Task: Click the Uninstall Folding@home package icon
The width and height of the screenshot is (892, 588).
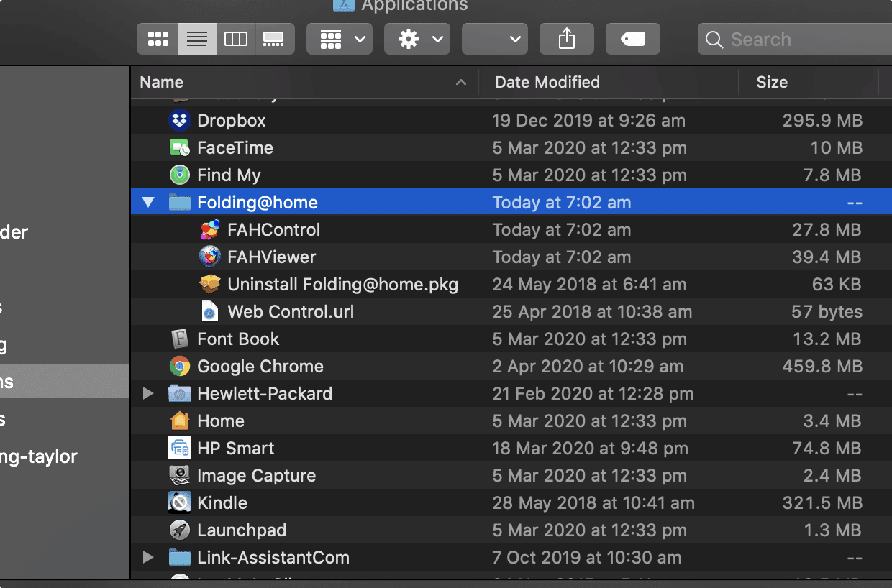Action: 209,284
